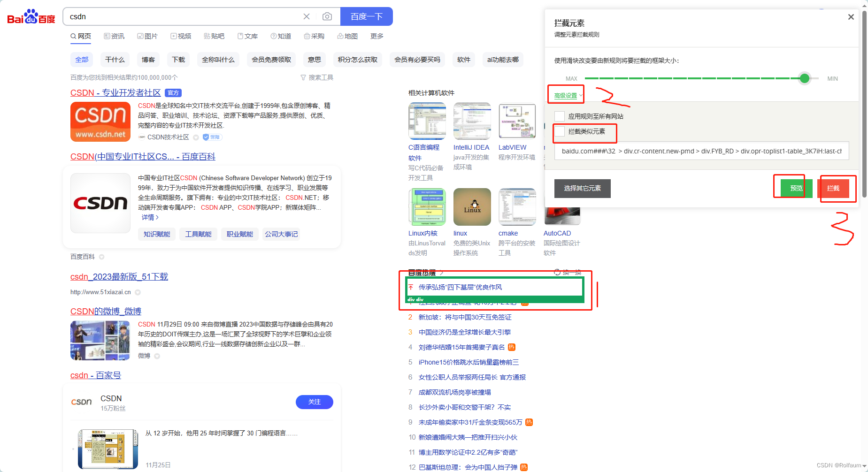Switch to 视频 tab
Screen dimensions: 868x472
click(181, 36)
